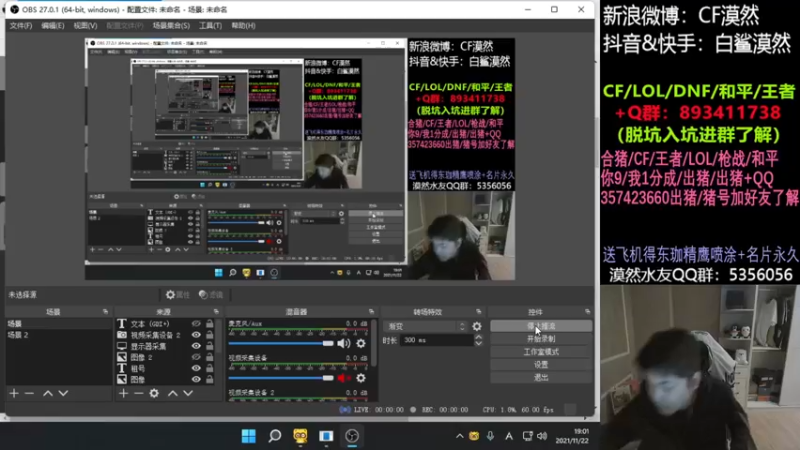Decrease the 时长 duration with the down arrow
Image resolution: width=800 pixels, height=450 pixels.
coord(478,343)
